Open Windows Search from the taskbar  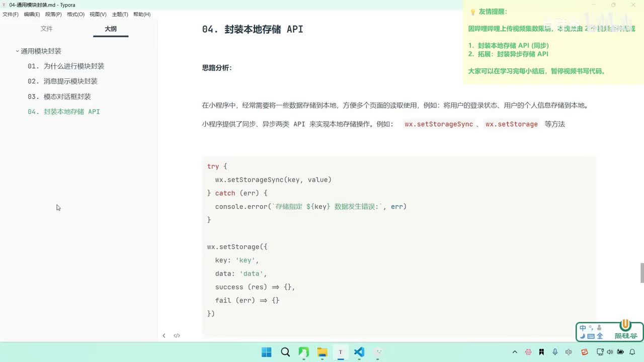coord(285,352)
